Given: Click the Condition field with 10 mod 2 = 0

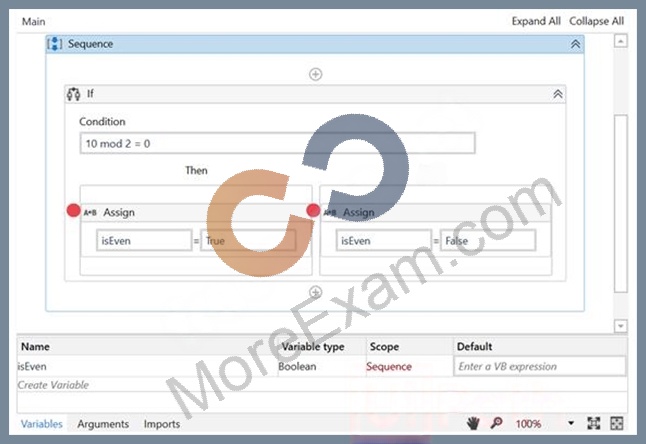Looking at the screenshot, I should (277, 143).
